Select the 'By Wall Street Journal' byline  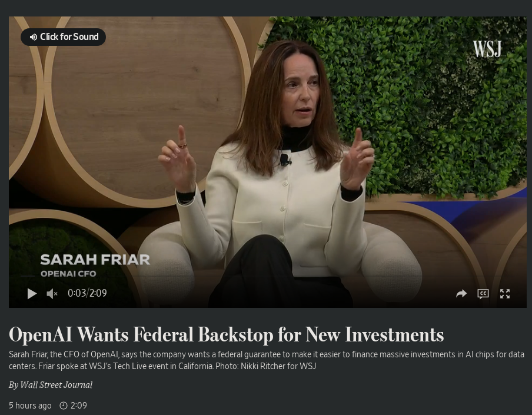point(51,385)
